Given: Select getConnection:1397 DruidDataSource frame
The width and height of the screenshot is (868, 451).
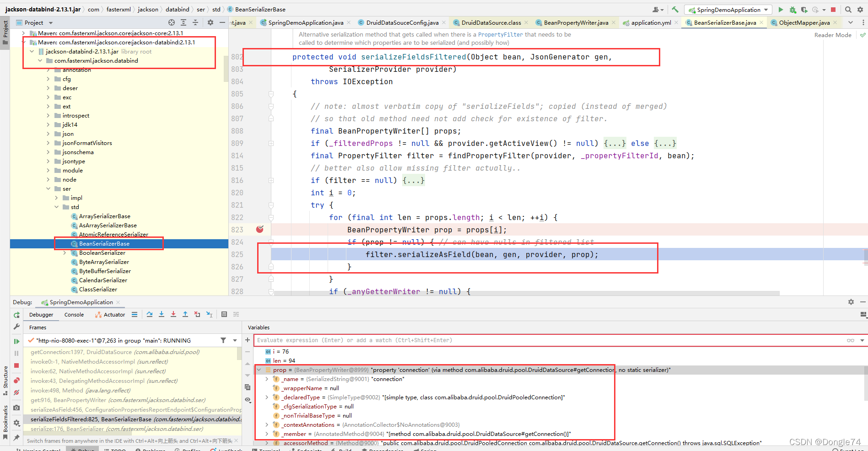Looking at the screenshot, I should (x=115, y=352).
